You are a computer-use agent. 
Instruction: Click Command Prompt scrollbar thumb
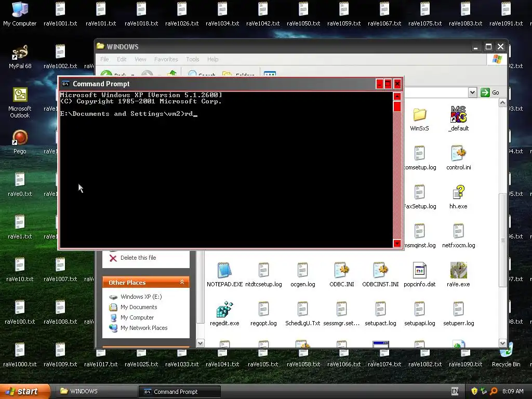tap(397, 107)
